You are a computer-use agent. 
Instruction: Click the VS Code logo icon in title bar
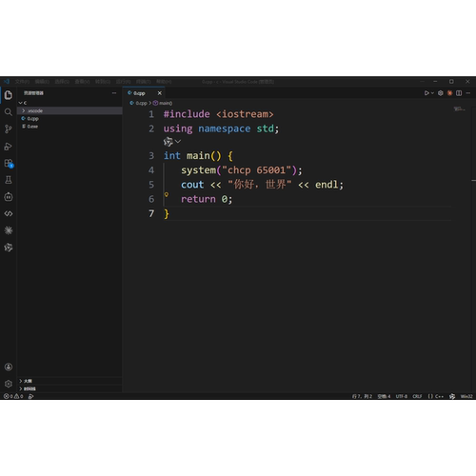pyautogui.click(x=7, y=82)
